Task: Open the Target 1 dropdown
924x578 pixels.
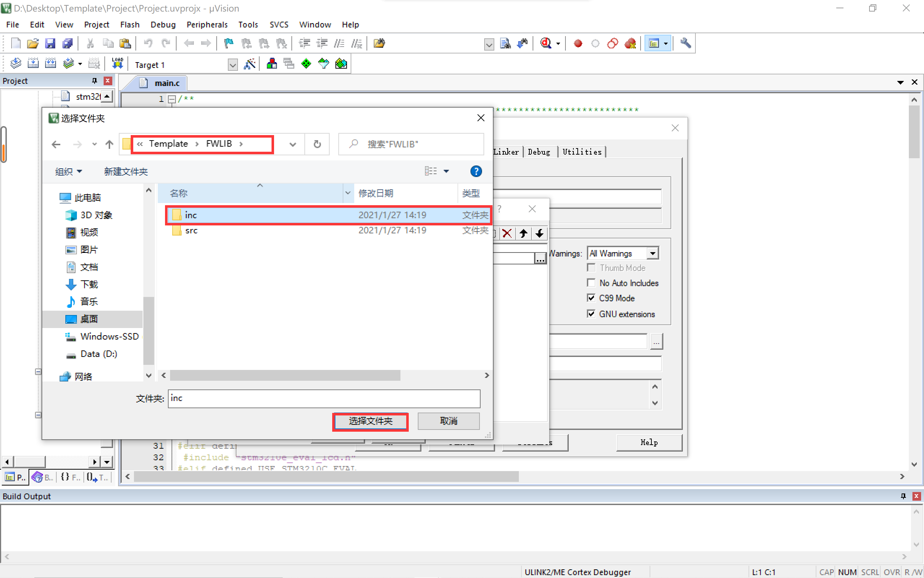Action: (x=232, y=65)
